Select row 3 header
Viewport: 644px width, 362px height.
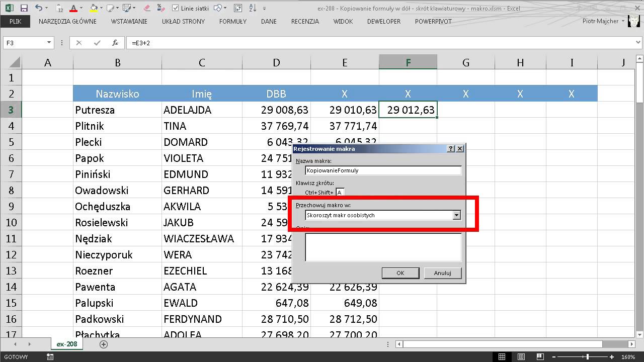pyautogui.click(x=11, y=110)
